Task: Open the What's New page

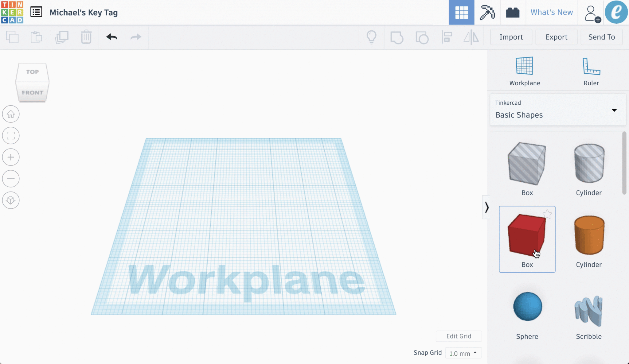Action: [552, 12]
